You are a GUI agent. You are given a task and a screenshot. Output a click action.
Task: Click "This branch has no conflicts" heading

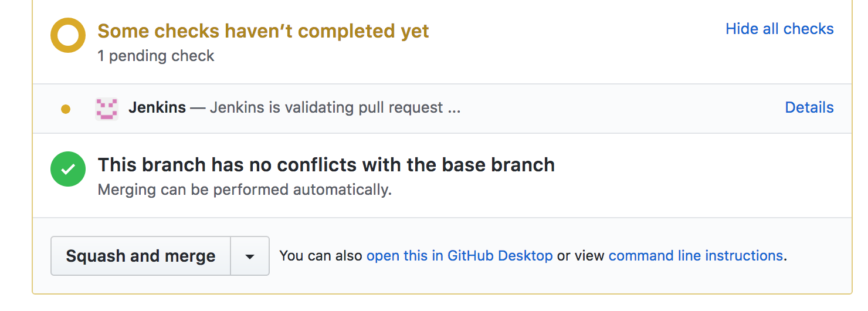coord(326,165)
